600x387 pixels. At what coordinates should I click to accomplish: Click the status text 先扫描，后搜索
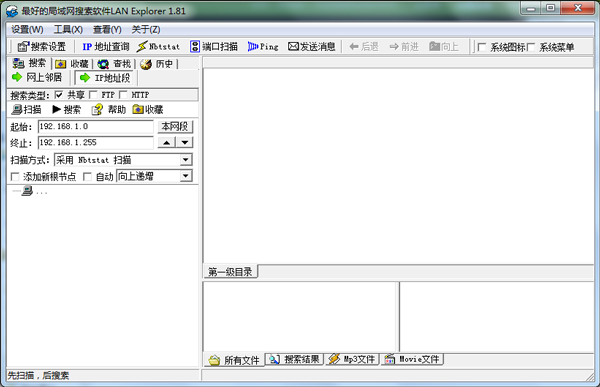pyautogui.click(x=38, y=376)
